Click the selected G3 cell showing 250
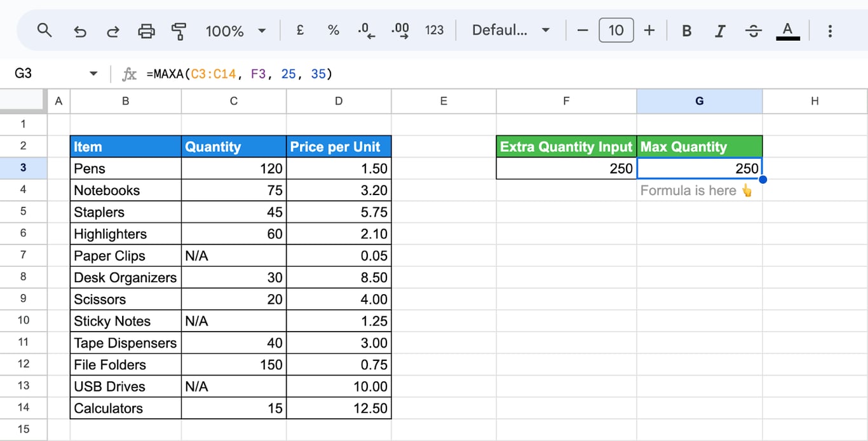 click(699, 168)
